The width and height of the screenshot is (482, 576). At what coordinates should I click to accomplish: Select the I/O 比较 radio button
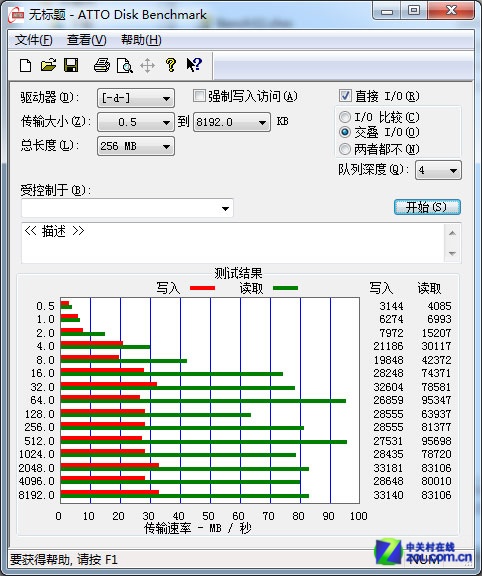click(x=345, y=117)
